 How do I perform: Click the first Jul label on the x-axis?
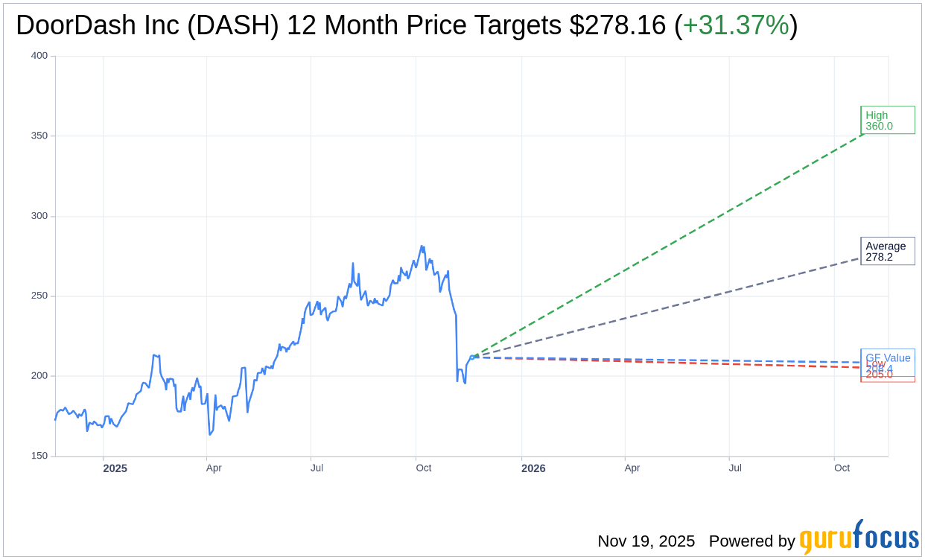[317, 468]
